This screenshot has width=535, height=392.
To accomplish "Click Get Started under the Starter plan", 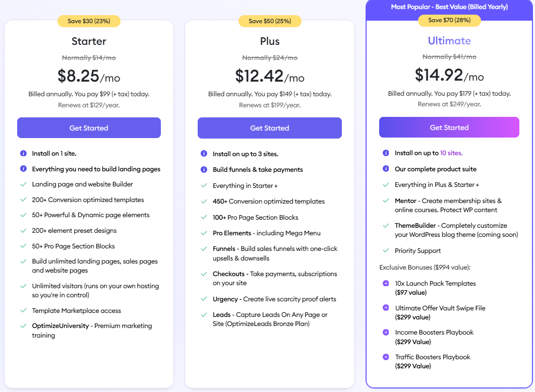I will [89, 128].
